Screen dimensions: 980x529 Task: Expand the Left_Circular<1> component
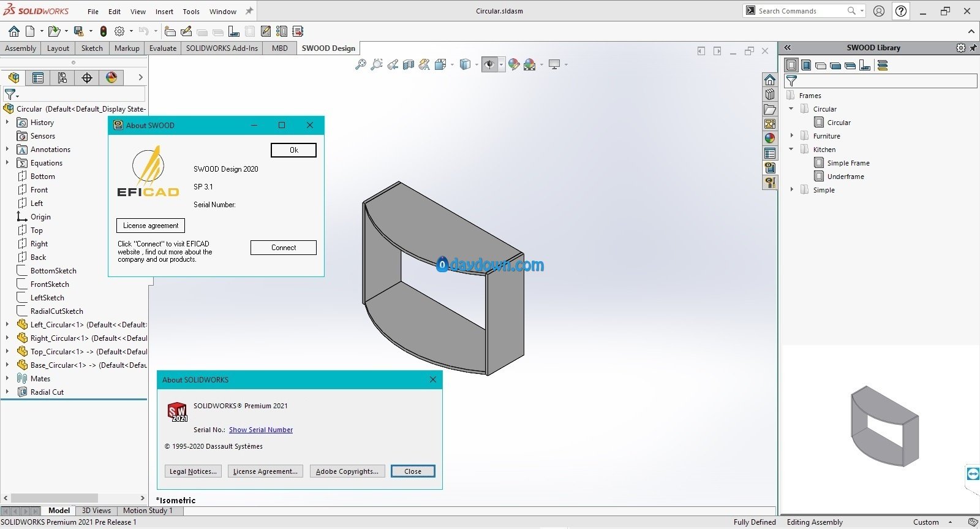coord(7,325)
